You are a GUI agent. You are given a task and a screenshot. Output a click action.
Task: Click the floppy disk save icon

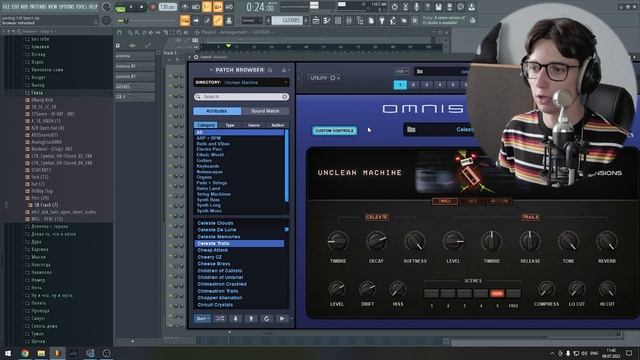tap(438, 7)
